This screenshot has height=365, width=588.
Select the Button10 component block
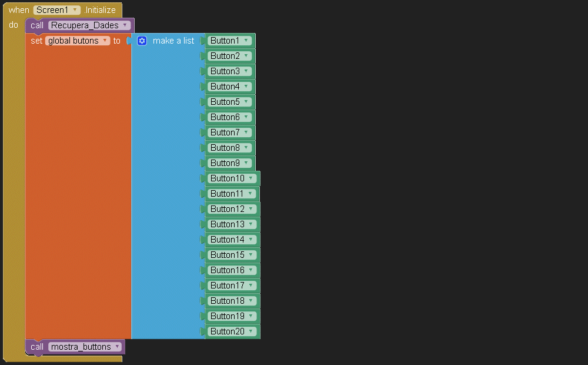227,178
